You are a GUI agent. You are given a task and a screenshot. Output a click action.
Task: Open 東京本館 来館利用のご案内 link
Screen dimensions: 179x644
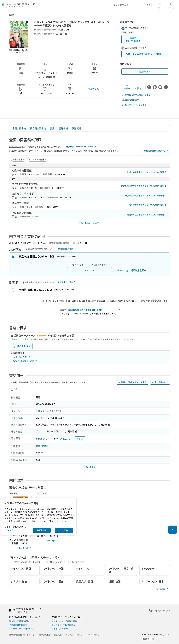(x=67, y=249)
